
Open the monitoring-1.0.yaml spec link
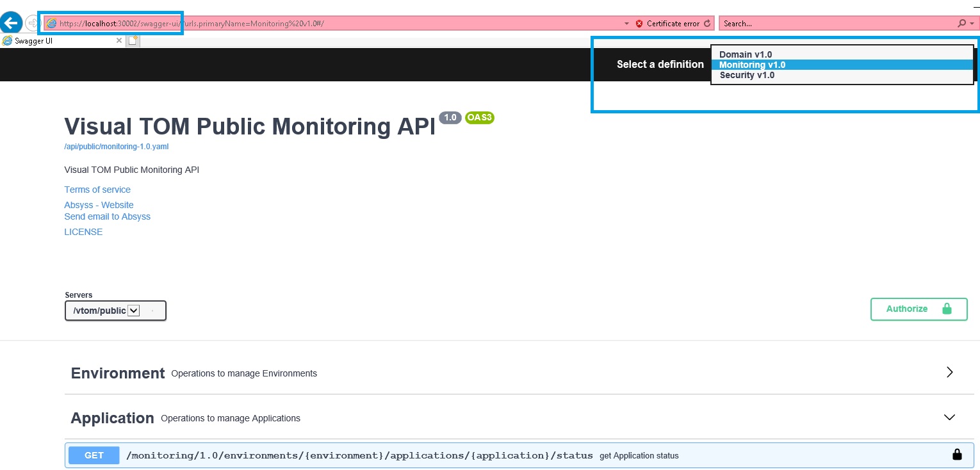[117, 147]
